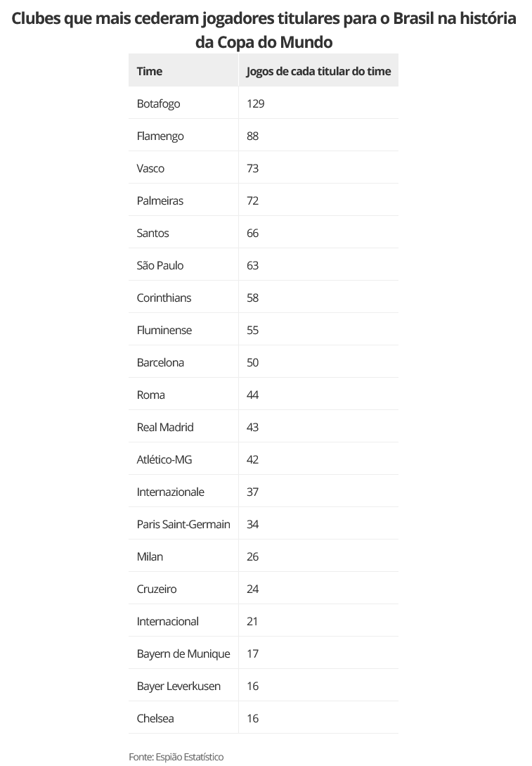The width and height of the screenshot is (532, 766).
Task: Click the Fluminense team name
Action: pyautogui.click(x=164, y=330)
